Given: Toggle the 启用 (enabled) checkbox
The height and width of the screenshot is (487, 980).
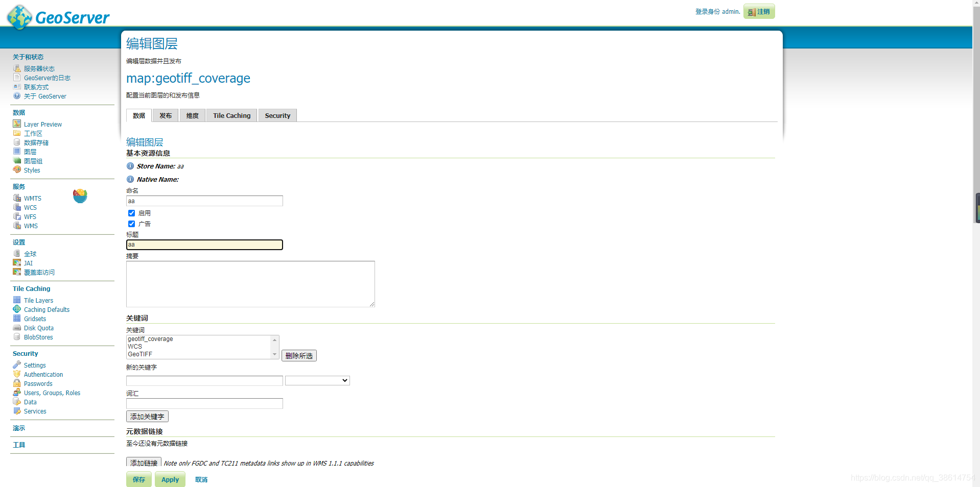Looking at the screenshot, I should (x=131, y=213).
